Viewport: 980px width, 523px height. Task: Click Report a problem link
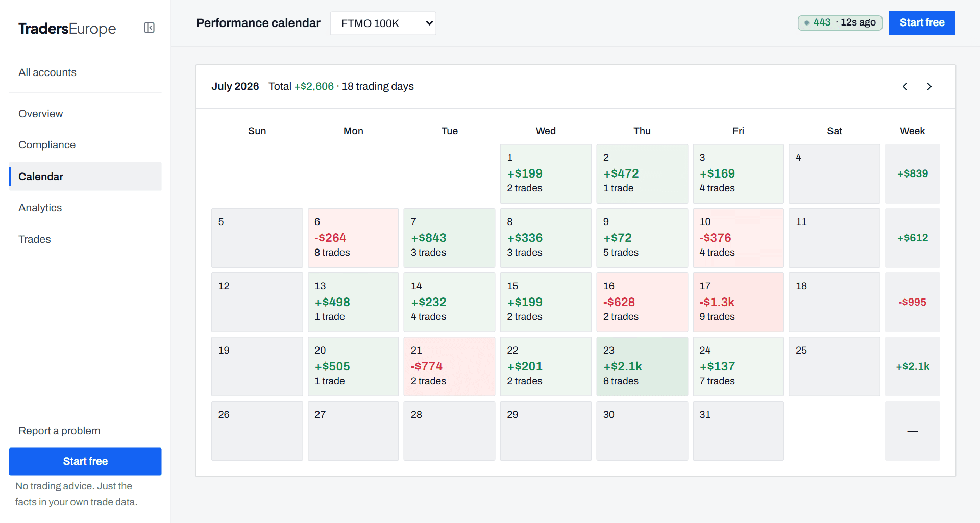click(x=59, y=431)
